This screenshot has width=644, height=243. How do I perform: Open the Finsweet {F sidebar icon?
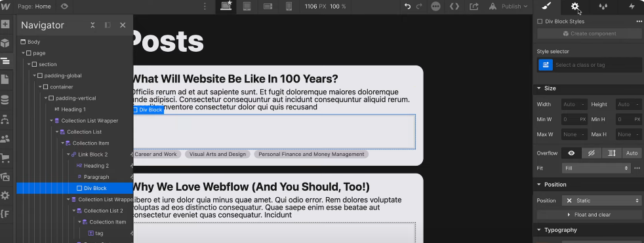(5, 214)
